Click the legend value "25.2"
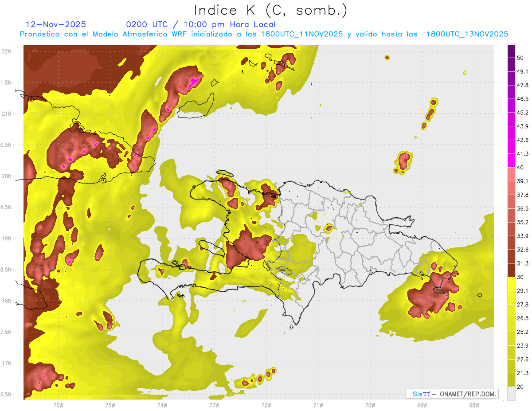Image resolution: width=532 pixels, height=411 pixels. click(x=523, y=332)
